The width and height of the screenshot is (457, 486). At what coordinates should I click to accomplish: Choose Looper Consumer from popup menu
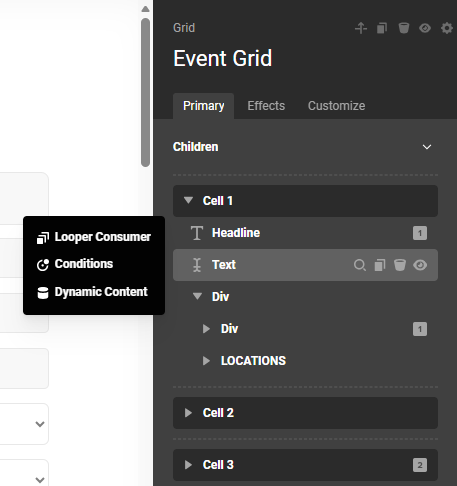coord(94,237)
